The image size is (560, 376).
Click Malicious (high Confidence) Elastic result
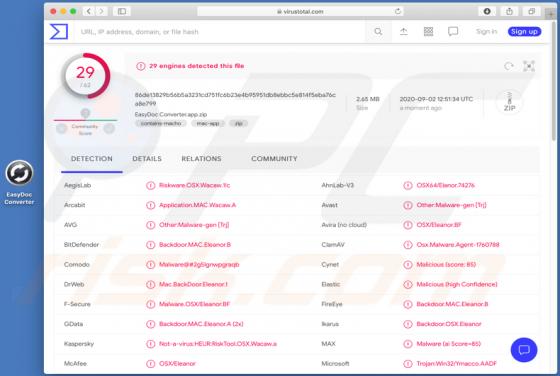[457, 284]
